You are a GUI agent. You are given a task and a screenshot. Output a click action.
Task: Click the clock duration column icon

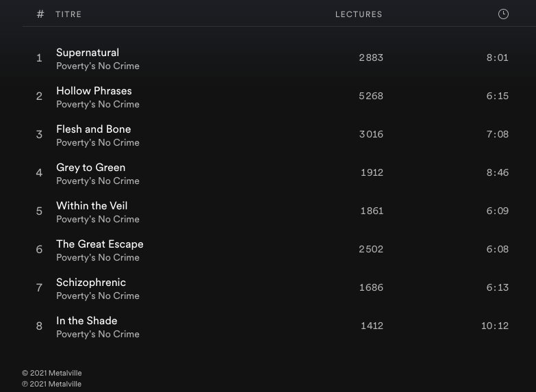click(x=503, y=14)
